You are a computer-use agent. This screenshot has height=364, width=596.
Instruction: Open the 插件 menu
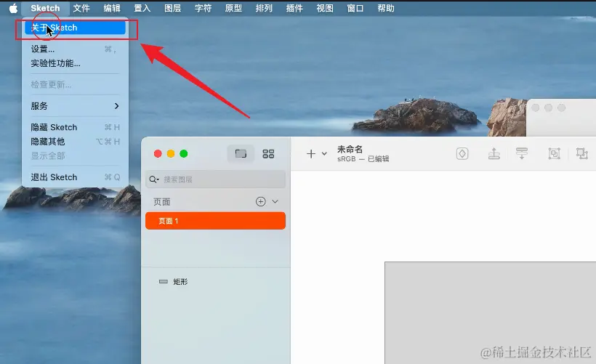coord(294,8)
